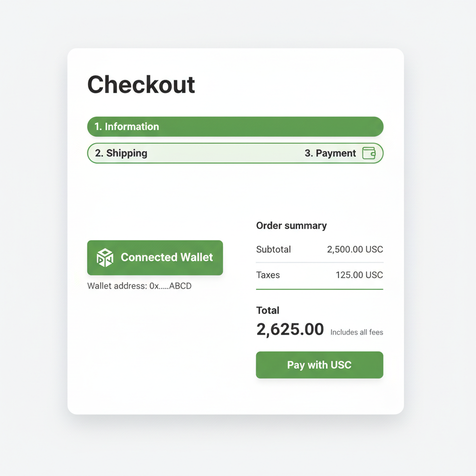Click the total amount 2,625.00
This screenshot has width=476, height=476.
[290, 329]
